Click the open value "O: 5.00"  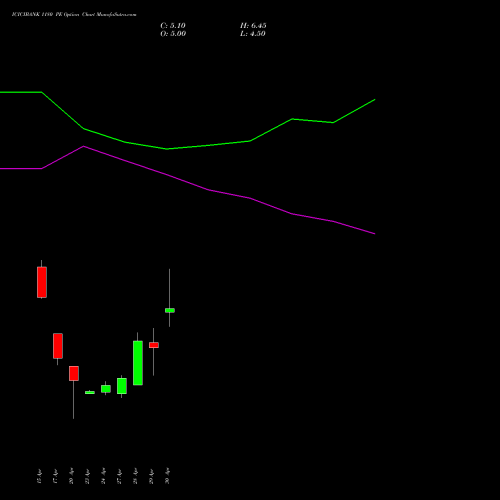point(173,34)
